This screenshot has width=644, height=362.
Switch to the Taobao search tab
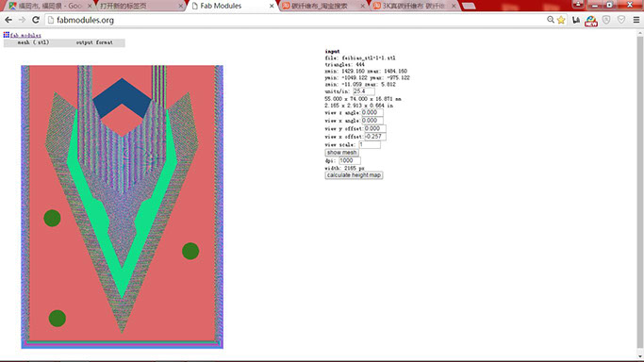pos(322,7)
